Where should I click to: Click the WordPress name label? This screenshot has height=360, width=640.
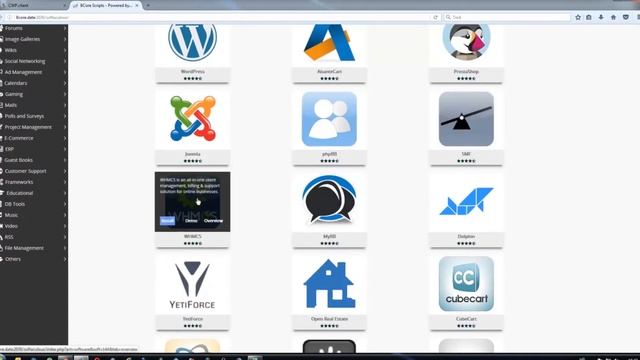click(x=192, y=71)
